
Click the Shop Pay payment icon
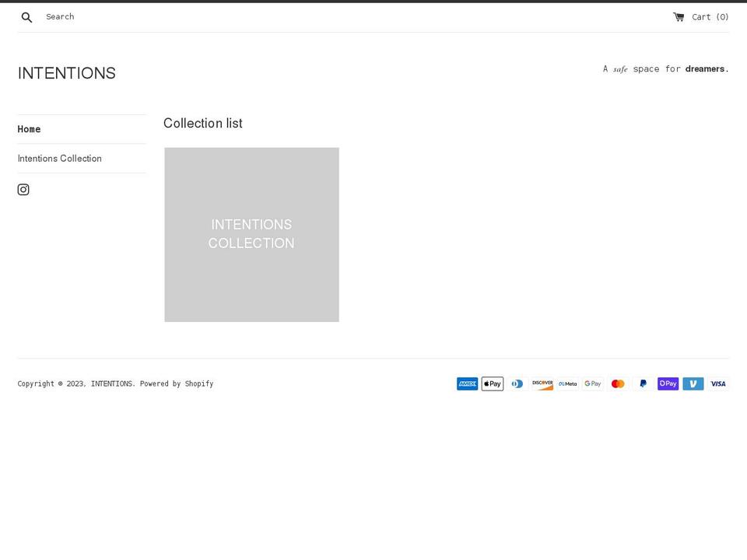point(668,383)
